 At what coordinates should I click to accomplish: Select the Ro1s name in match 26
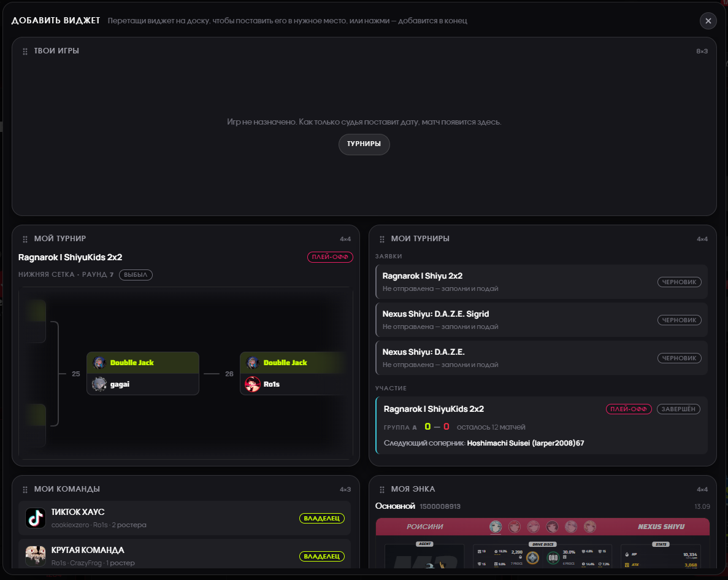click(x=272, y=384)
